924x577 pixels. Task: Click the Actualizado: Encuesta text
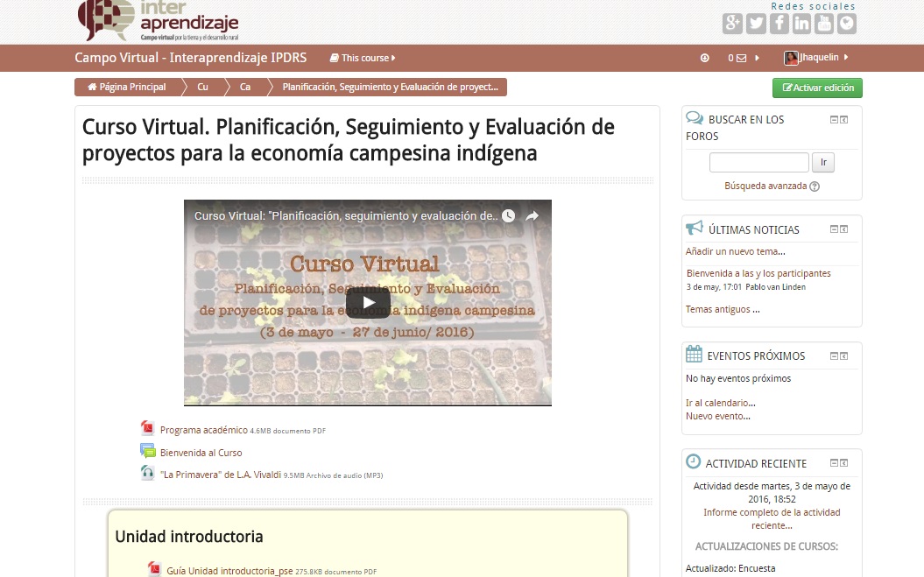click(730, 569)
